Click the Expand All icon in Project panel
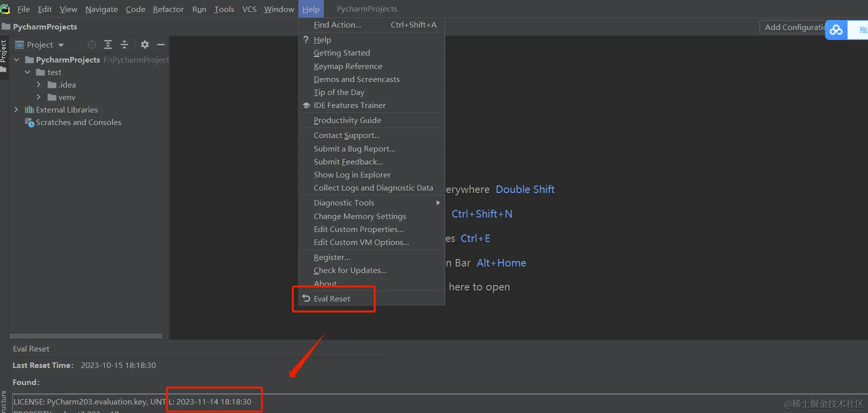868x413 pixels. 108,44
